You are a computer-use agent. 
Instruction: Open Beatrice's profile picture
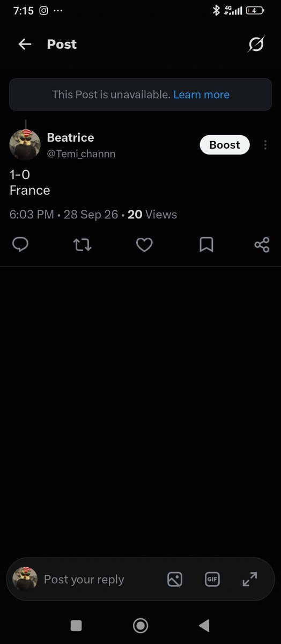(25, 144)
